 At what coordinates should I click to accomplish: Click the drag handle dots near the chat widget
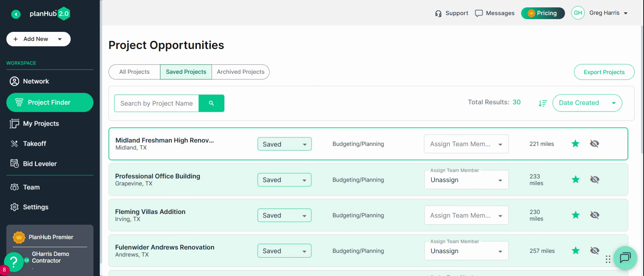608,259
